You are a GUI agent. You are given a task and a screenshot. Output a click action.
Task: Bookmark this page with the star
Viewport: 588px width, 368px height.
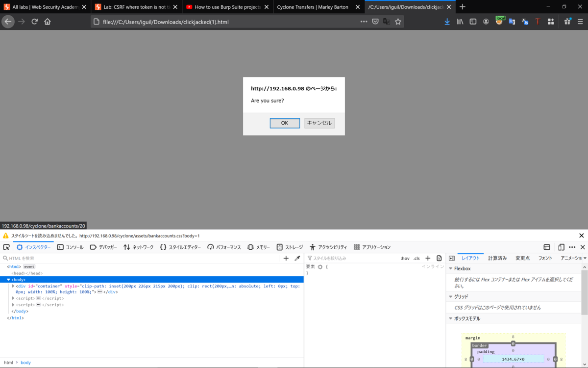tap(398, 22)
